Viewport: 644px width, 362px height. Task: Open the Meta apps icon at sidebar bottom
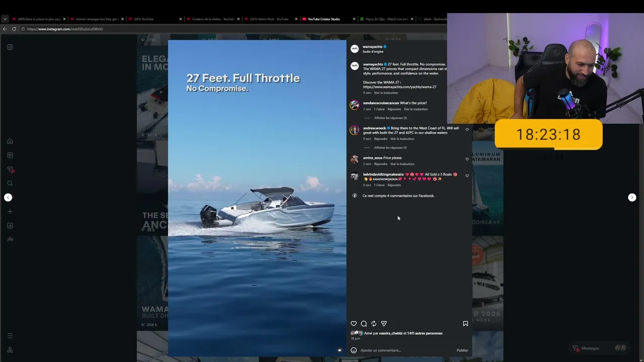click(10, 350)
